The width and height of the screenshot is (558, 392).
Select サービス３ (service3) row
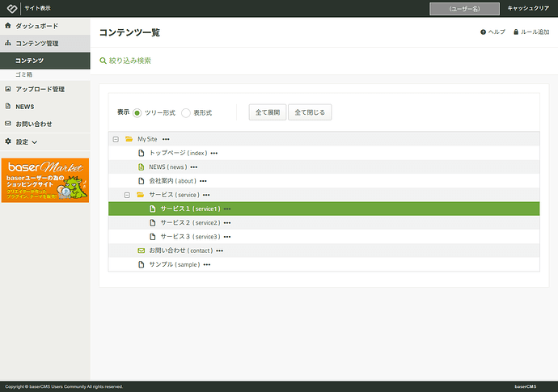click(323, 237)
